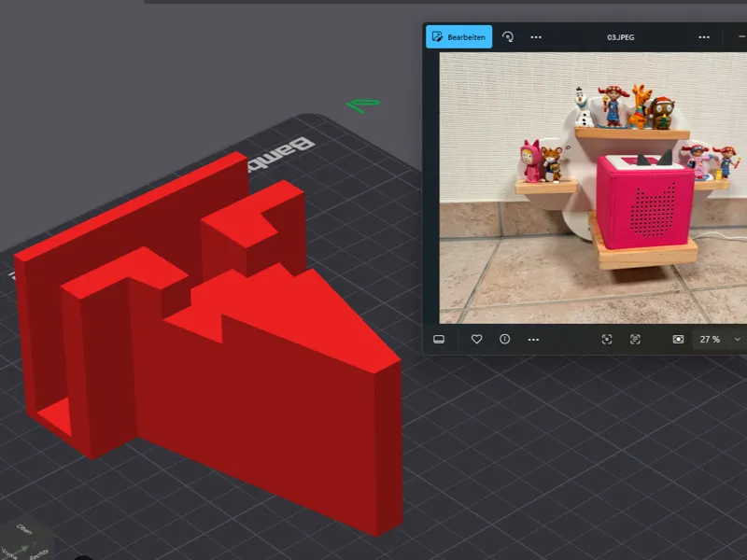The image size is (747, 560).
Task: Click the 27 % zoom level field
Action: coord(710,339)
